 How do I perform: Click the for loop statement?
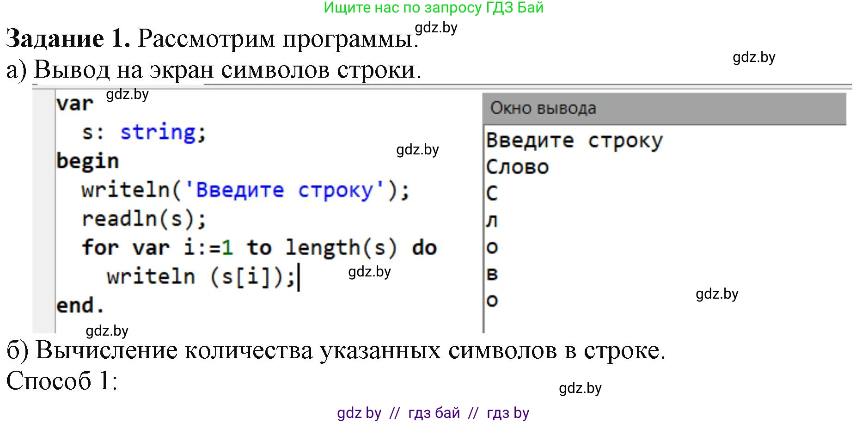click(x=259, y=247)
